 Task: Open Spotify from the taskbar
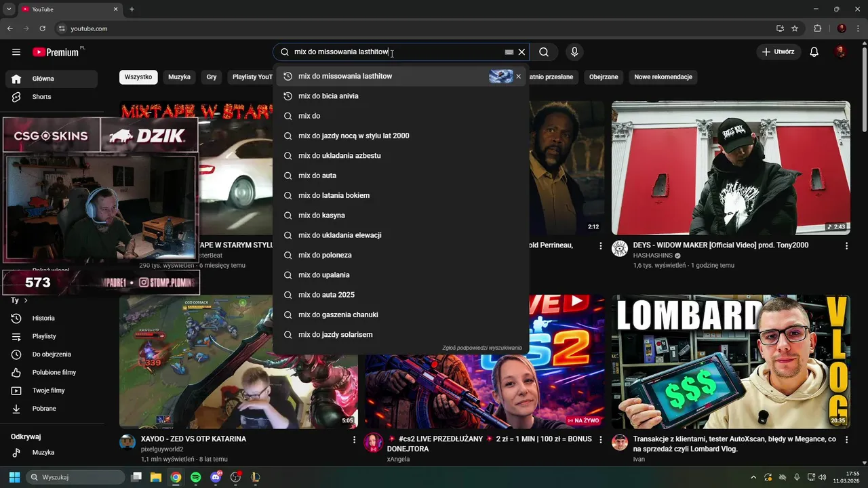(195, 477)
